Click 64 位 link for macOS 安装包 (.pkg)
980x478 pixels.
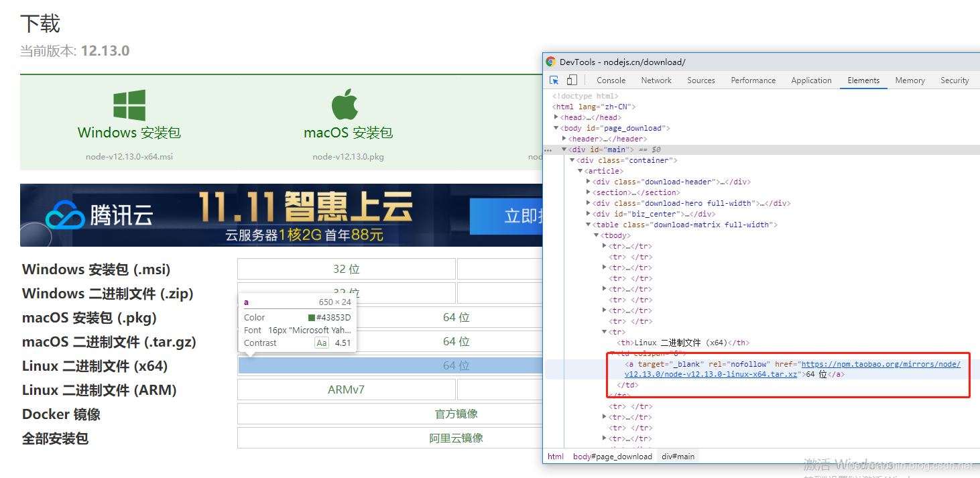point(456,317)
